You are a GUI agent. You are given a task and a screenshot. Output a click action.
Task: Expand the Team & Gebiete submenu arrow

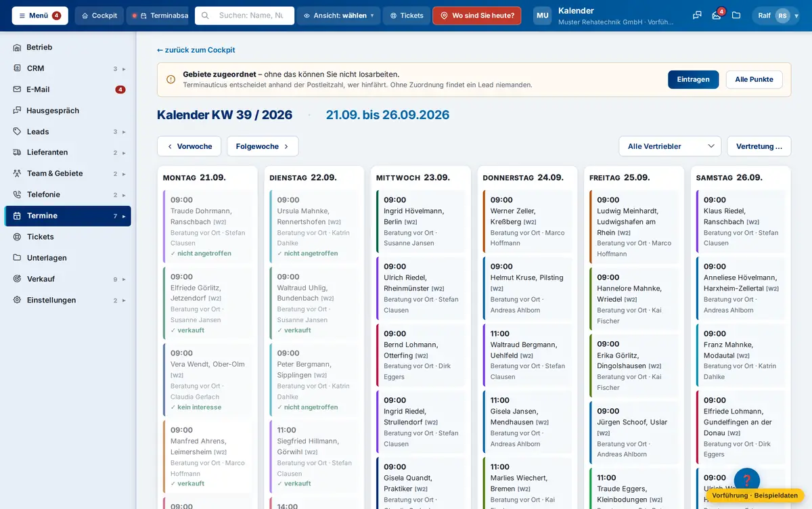tap(124, 174)
